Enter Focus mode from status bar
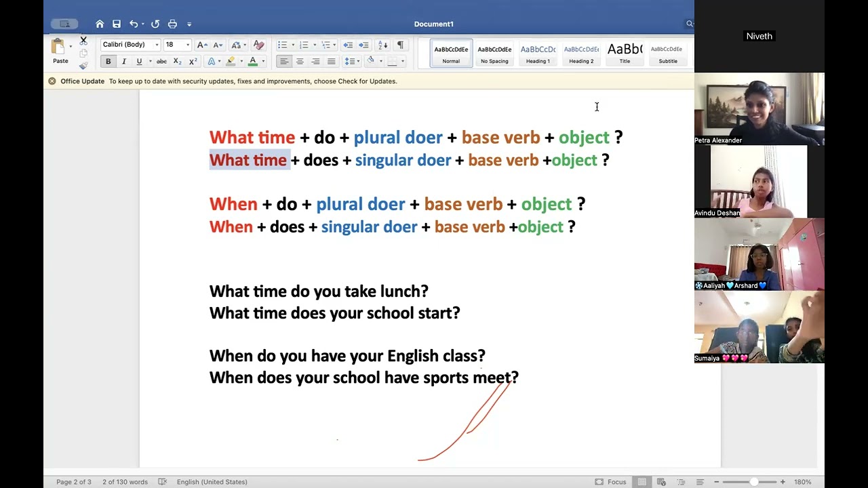This screenshot has height=488, width=868. pos(610,482)
